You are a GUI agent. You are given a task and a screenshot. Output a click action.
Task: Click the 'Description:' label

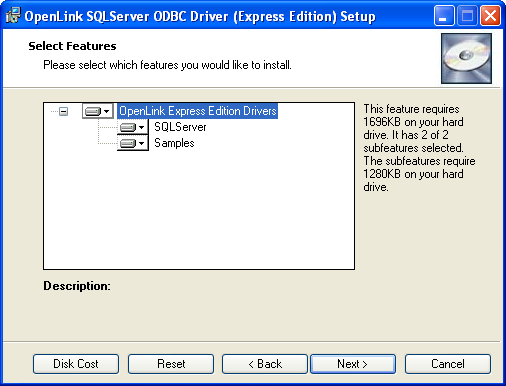pyautogui.click(x=77, y=286)
